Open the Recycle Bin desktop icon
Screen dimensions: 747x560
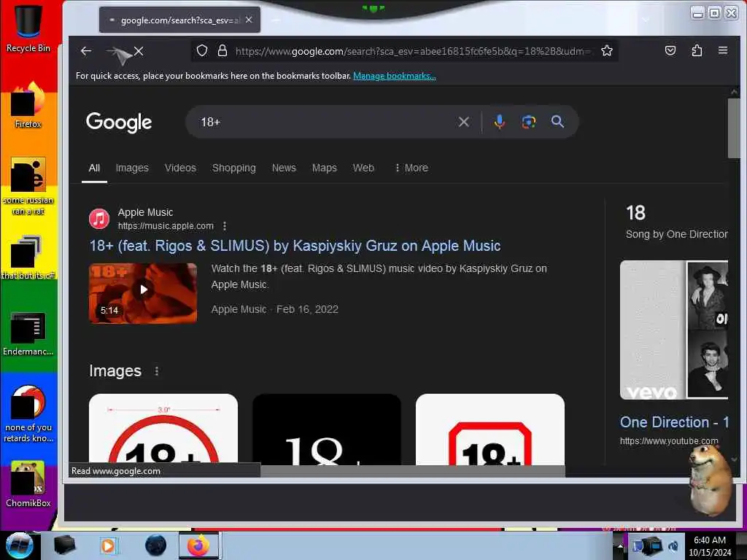point(28,28)
